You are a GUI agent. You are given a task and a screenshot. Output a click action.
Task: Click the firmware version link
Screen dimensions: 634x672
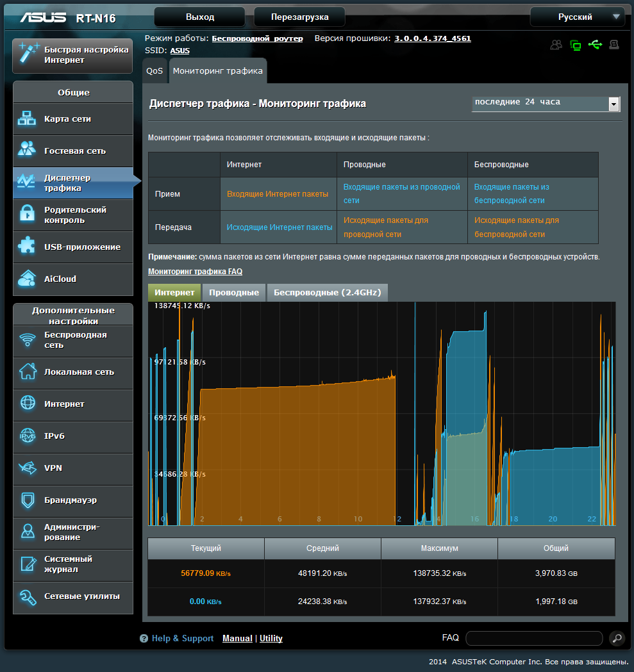(x=432, y=38)
